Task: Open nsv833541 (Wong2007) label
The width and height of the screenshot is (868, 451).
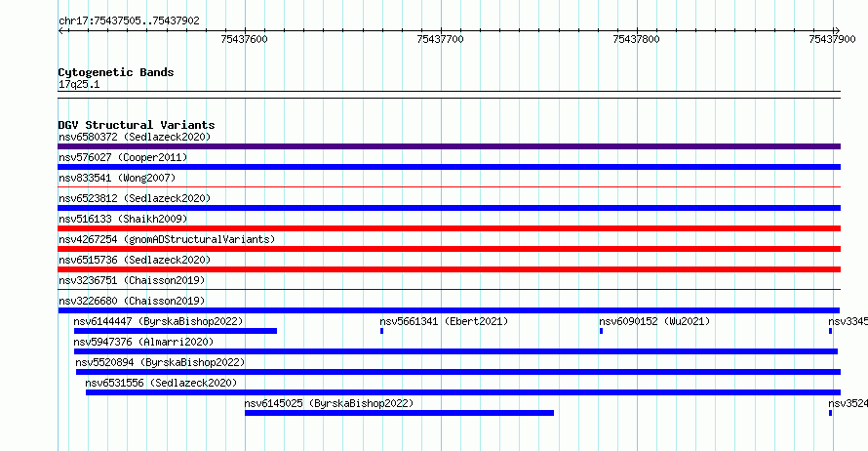Action: pos(117,178)
